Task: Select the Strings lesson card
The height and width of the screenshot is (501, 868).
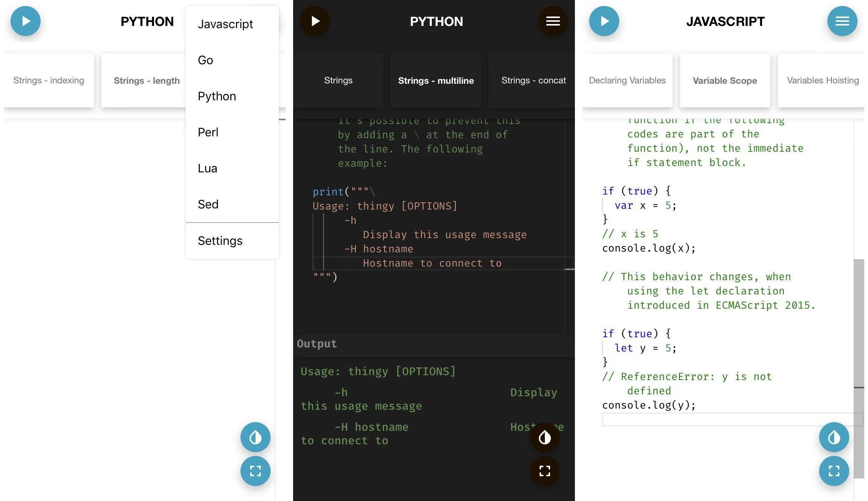Action: tap(338, 80)
